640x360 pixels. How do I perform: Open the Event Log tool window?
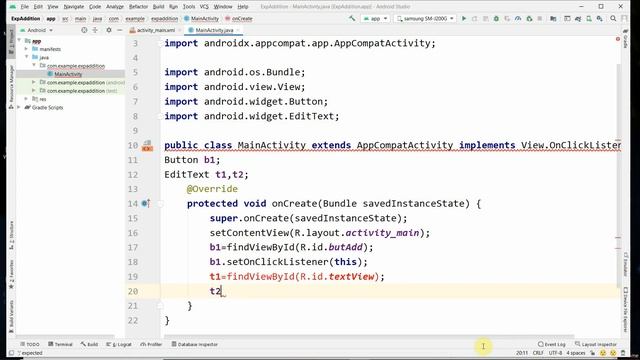click(551, 344)
